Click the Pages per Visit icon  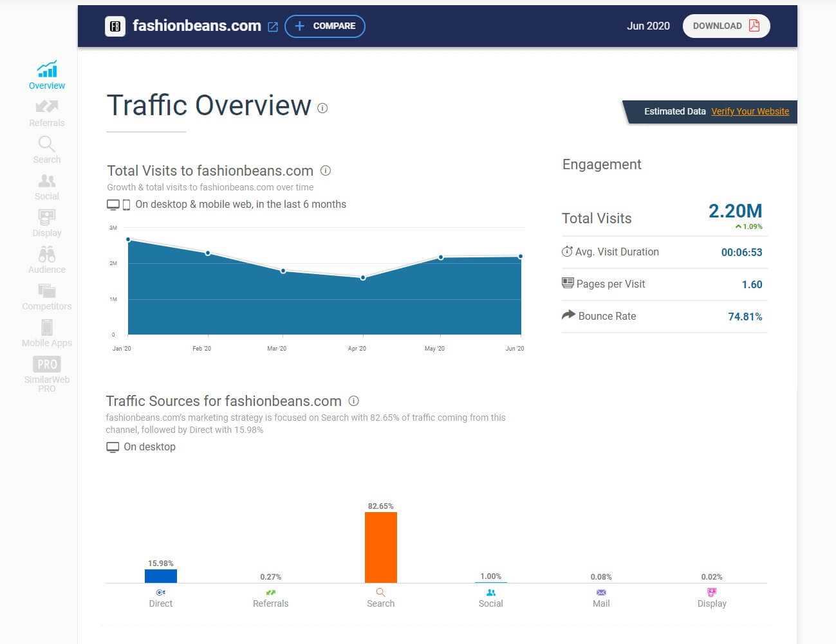tap(568, 282)
